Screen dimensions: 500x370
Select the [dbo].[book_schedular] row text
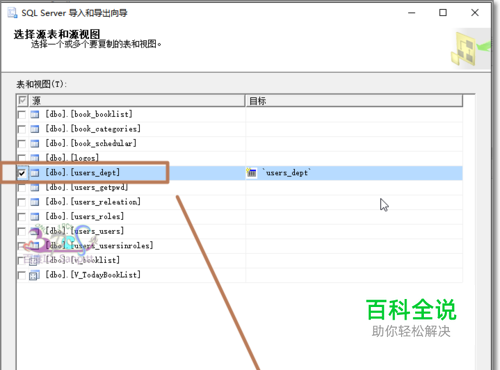pos(91,144)
